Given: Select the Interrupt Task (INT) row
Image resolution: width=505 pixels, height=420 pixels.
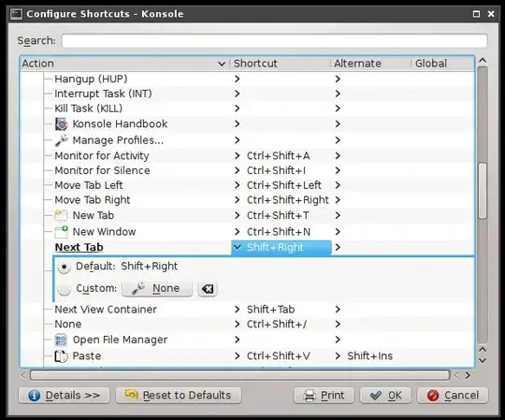Looking at the screenshot, I should 247,94.
